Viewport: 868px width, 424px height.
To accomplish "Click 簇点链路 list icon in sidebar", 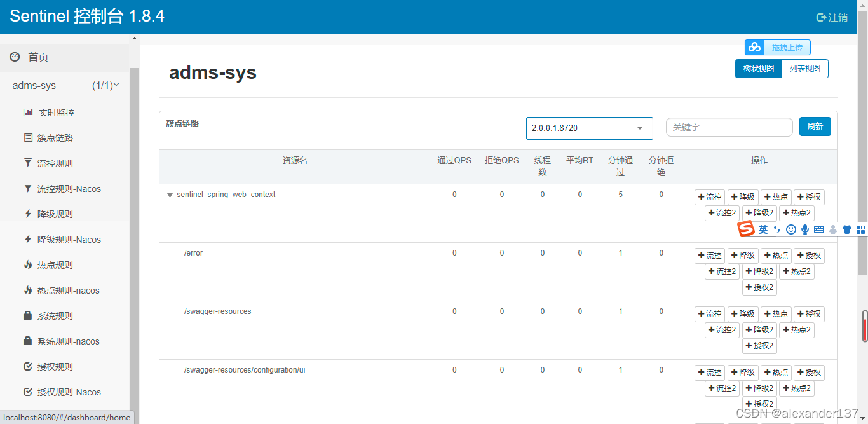I will 28,137.
